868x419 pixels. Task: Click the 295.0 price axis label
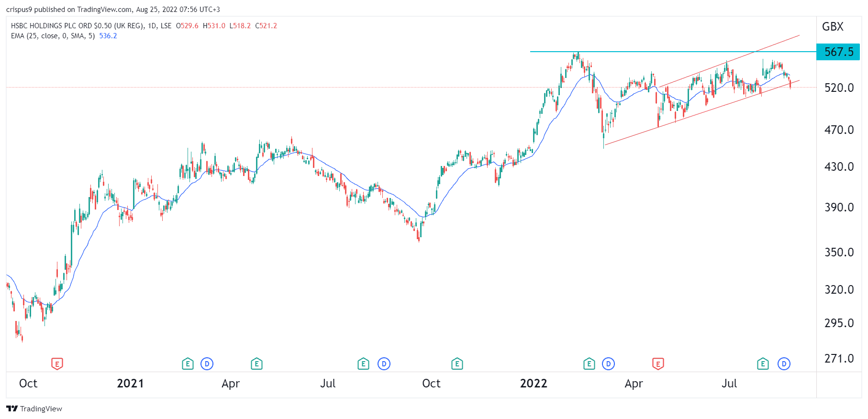point(839,323)
